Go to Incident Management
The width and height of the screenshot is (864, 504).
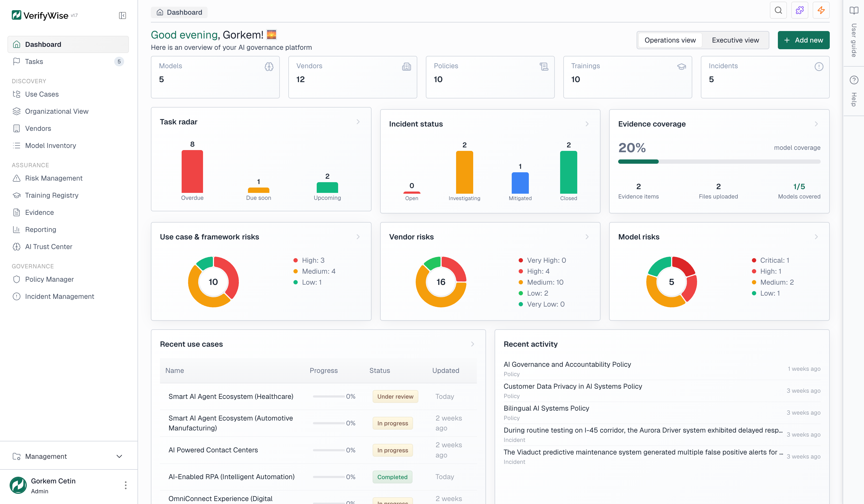pos(68,296)
